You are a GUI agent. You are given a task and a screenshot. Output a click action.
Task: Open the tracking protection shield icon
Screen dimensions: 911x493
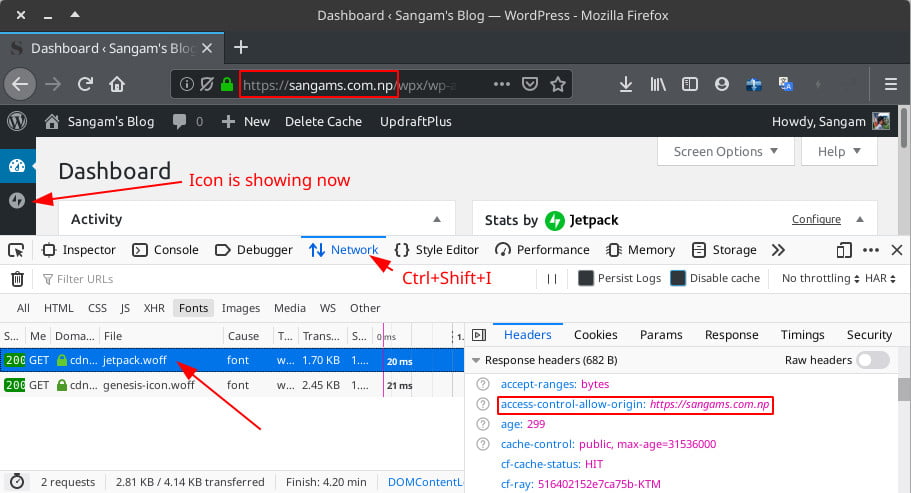coord(207,85)
